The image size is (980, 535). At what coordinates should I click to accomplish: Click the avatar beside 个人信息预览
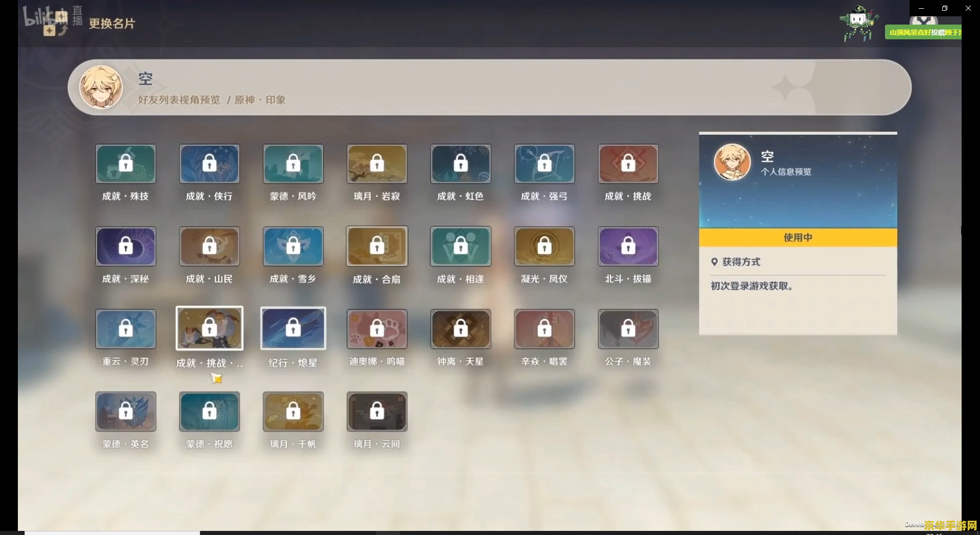(732, 162)
